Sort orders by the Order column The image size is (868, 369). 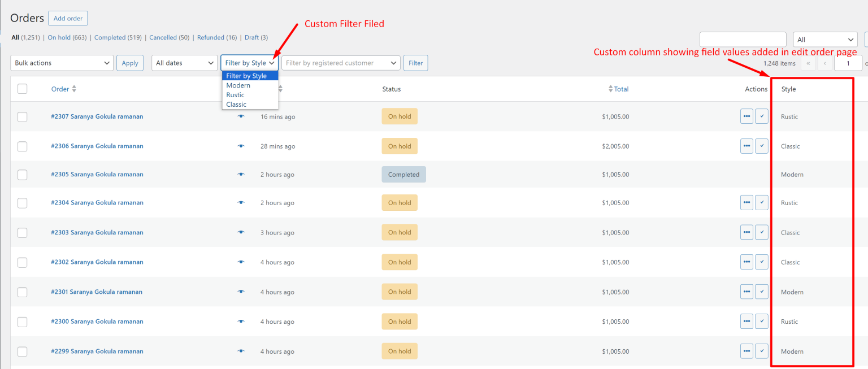tap(60, 89)
